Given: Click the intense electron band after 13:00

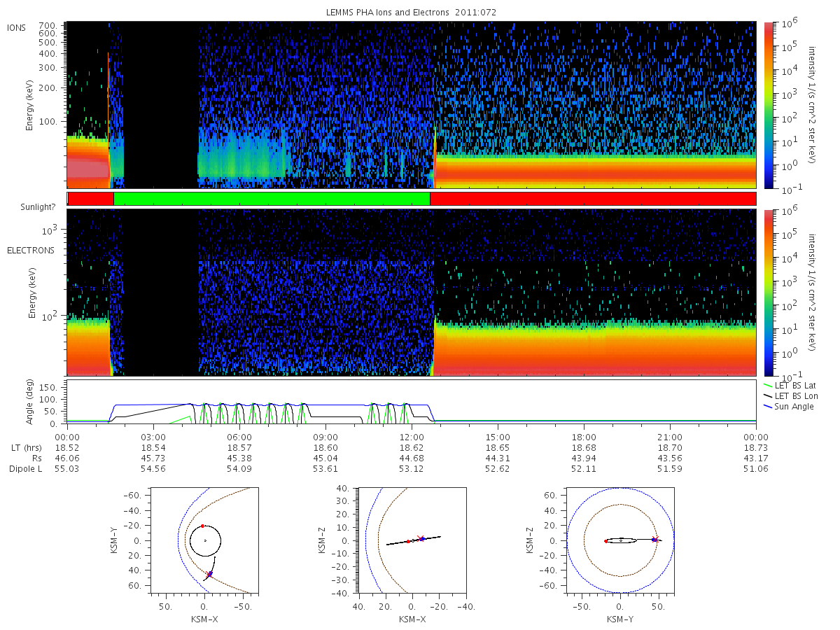Looking at the screenshot, I should pos(596,349).
